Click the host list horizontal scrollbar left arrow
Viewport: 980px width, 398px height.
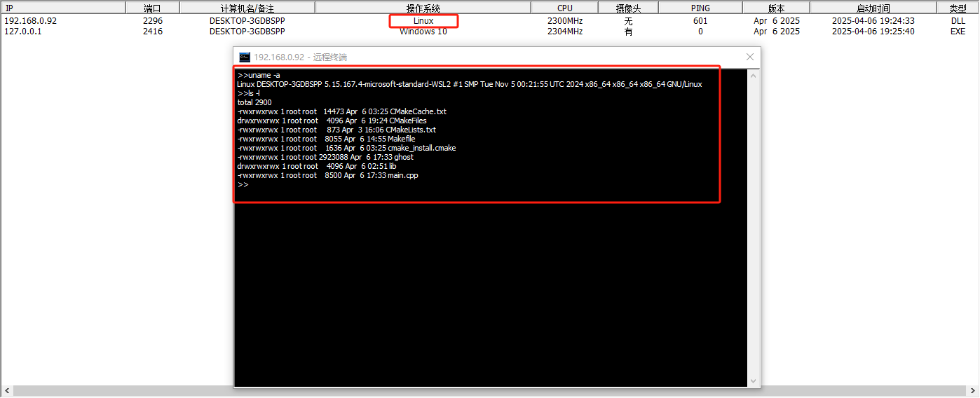click(x=6, y=391)
